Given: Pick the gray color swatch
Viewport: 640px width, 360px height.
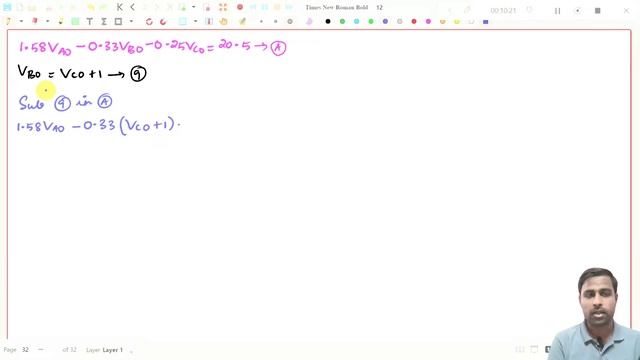Looking at the screenshot, I should (399, 21).
